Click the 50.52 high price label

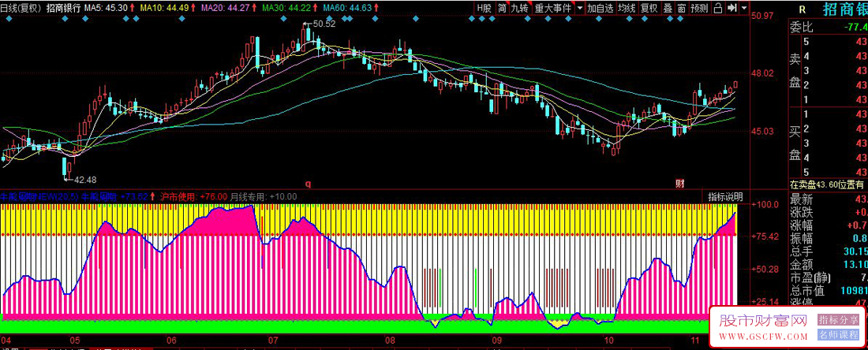(x=324, y=24)
